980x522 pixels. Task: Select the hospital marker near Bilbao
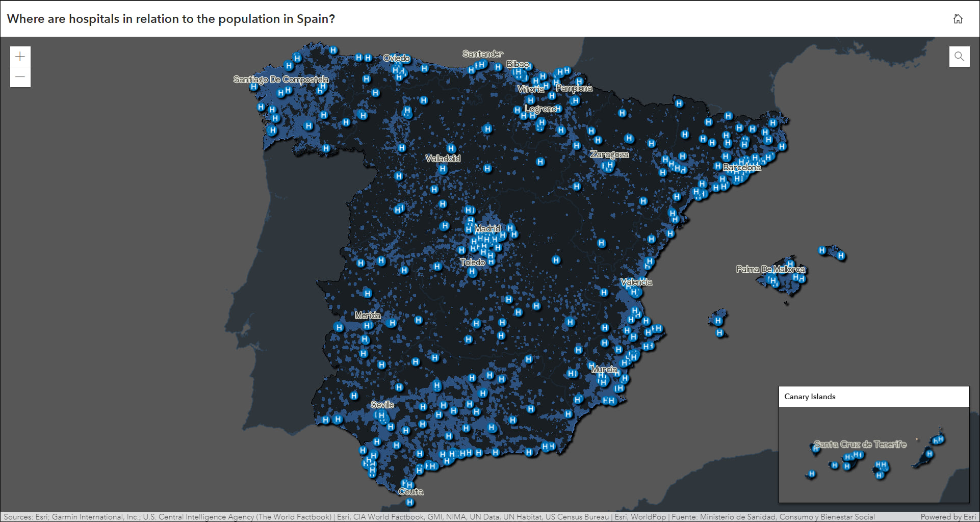519,72
